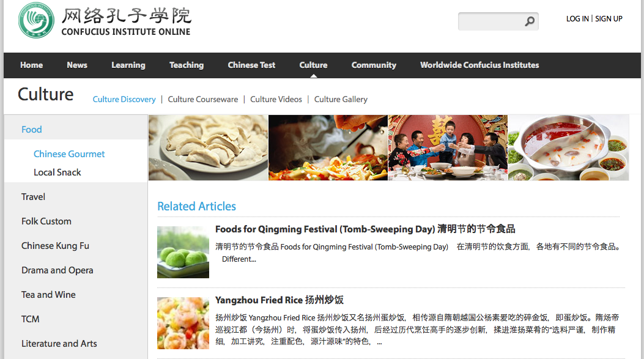Collapse the Food sidebar category

click(32, 130)
